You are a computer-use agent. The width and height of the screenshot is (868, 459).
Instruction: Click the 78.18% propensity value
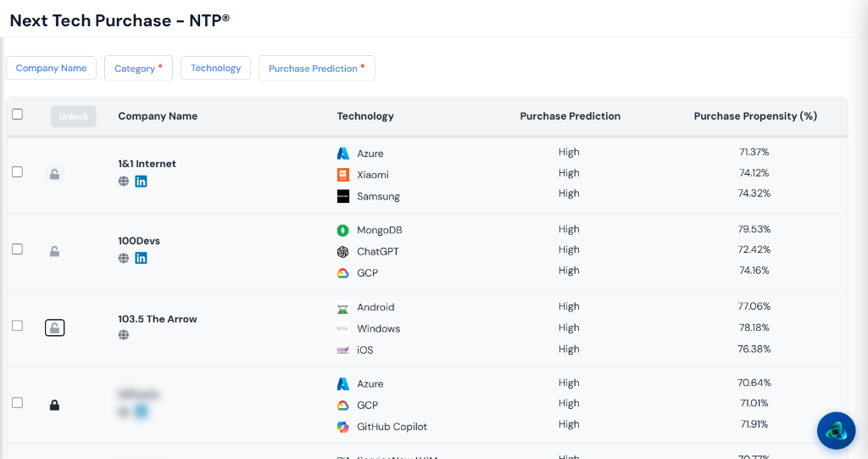pyautogui.click(x=754, y=327)
